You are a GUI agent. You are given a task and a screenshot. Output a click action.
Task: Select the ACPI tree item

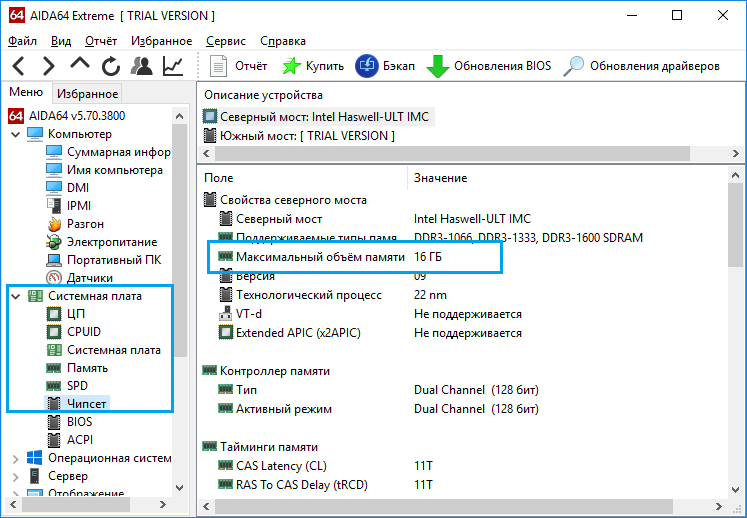pyautogui.click(x=70, y=440)
